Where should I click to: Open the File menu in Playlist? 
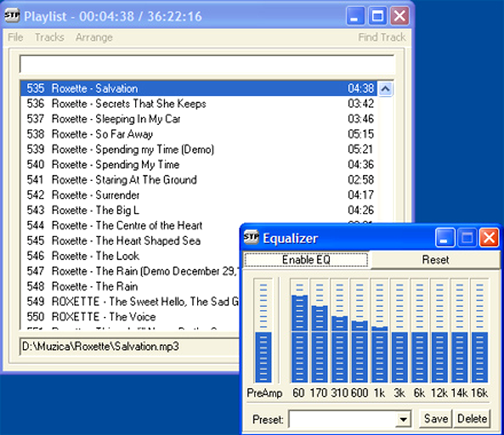pyautogui.click(x=15, y=37)
